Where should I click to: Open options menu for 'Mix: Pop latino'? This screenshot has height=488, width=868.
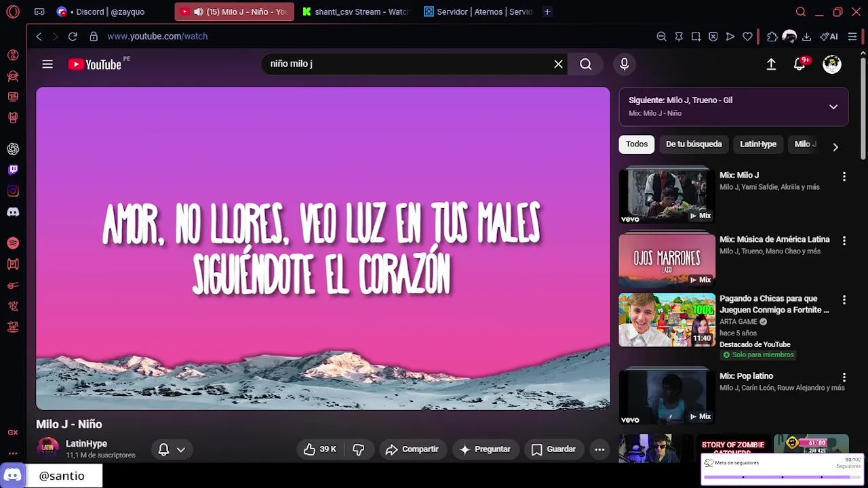click(844, 378)
